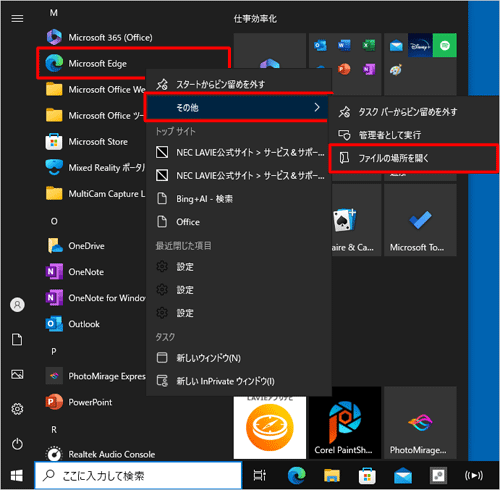Viewport: 500px width, 490px height.
Task: Open the Paint 3D tile icon
Action: [x=396, y=70]
